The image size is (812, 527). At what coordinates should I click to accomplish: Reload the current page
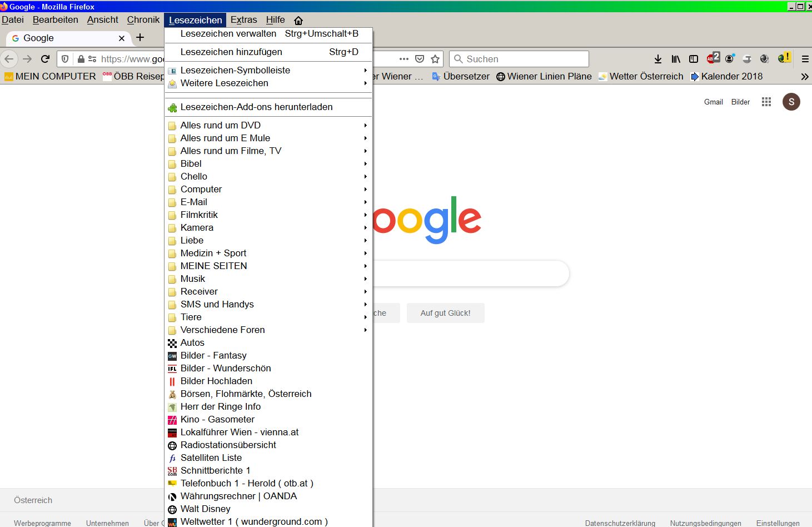pos(46,59)
